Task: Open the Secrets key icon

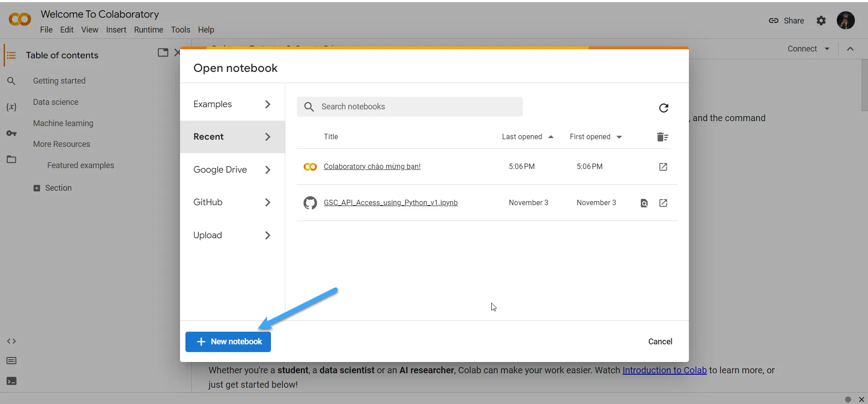Action: pos(11,133)
